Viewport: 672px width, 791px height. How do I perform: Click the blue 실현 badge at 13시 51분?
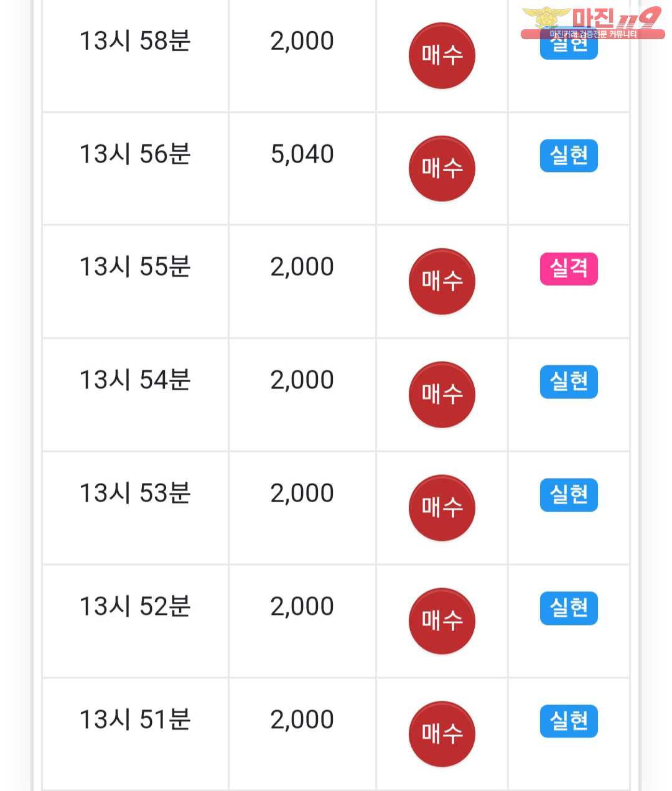pos(569,721)
